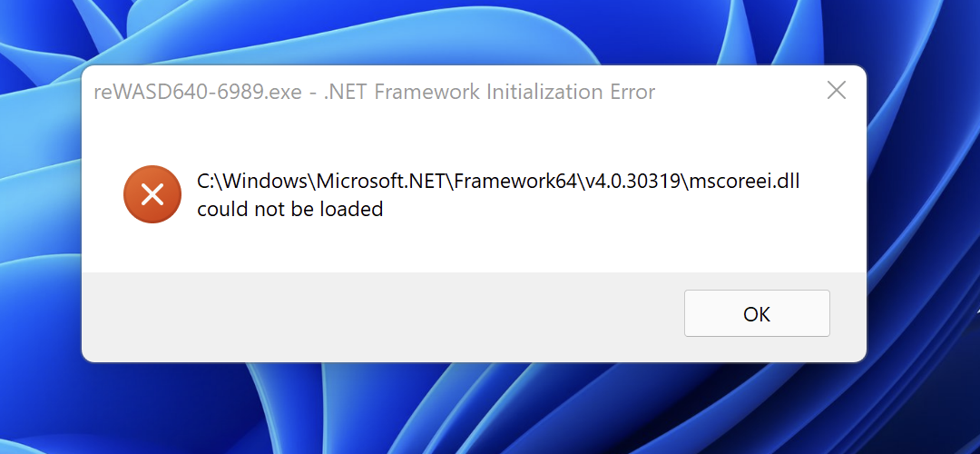
Task: Click the "Framework64" path segment
Action: (515, 182)
